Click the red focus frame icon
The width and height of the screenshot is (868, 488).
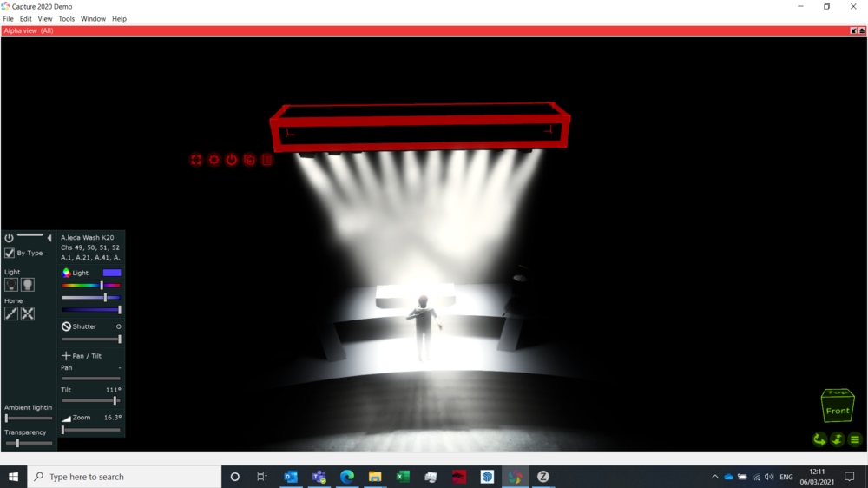coord(196,160)
